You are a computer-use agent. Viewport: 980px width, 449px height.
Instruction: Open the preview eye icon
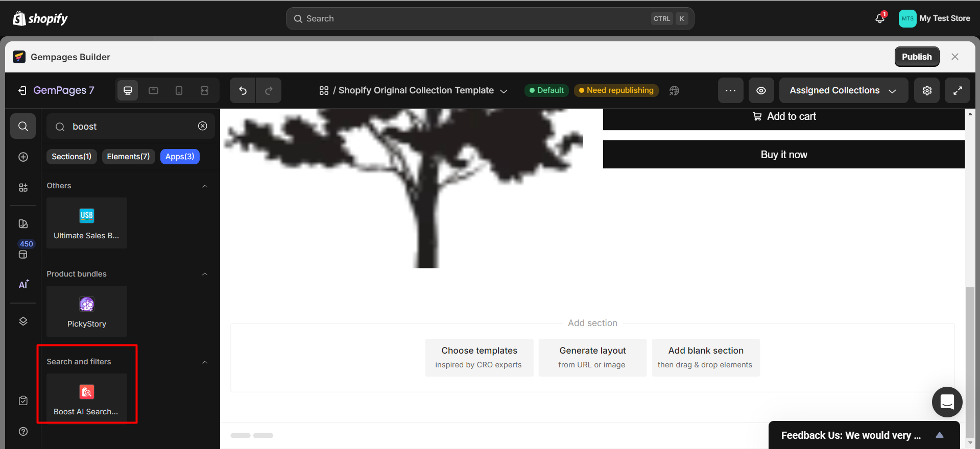point(761,91)
